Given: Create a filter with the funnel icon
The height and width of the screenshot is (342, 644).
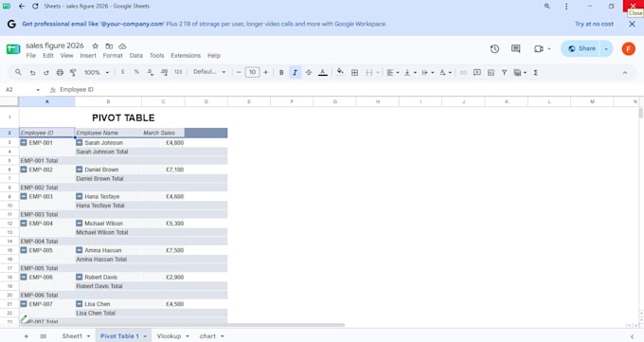Looking at the screenshot, I should pos(504,72).
